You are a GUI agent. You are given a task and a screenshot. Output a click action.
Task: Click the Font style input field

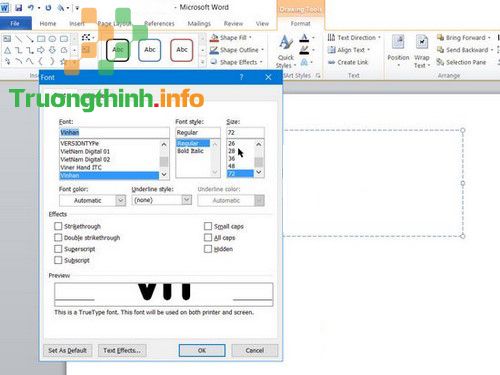[x=198, y=132]
